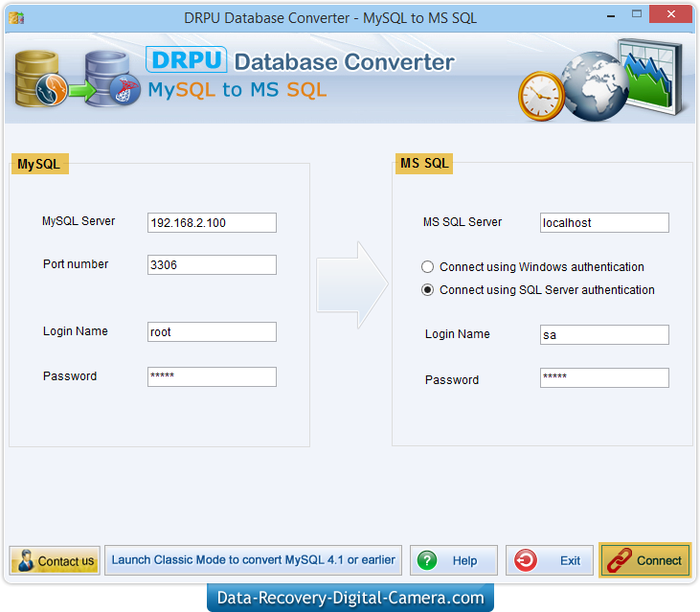Screen dimensions: 700x612
Task: Click 'Password' label in MySQL group
Action: pyautogui.click(x=70, y=376)
